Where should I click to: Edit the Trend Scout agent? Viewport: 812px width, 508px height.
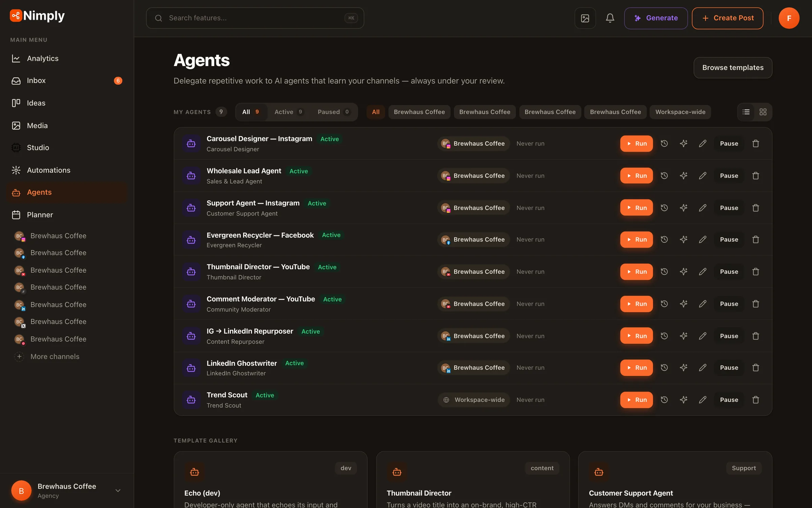pos(703,400)
